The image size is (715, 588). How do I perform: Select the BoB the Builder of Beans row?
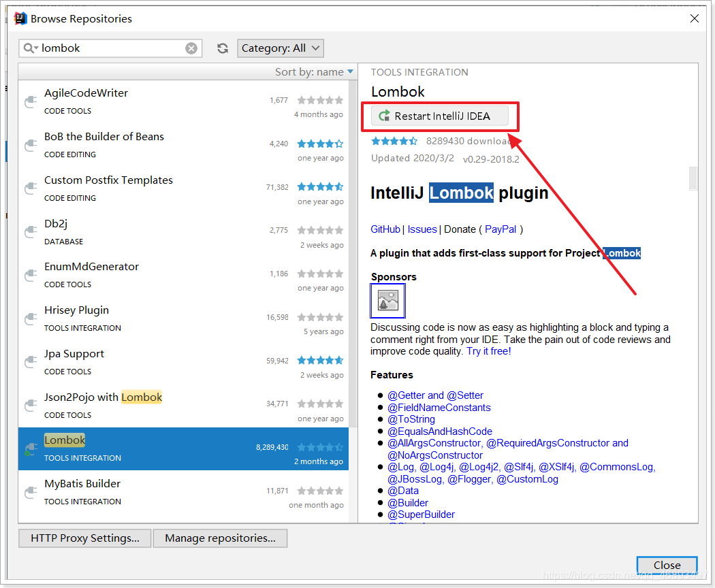click(x=183, y=146)
